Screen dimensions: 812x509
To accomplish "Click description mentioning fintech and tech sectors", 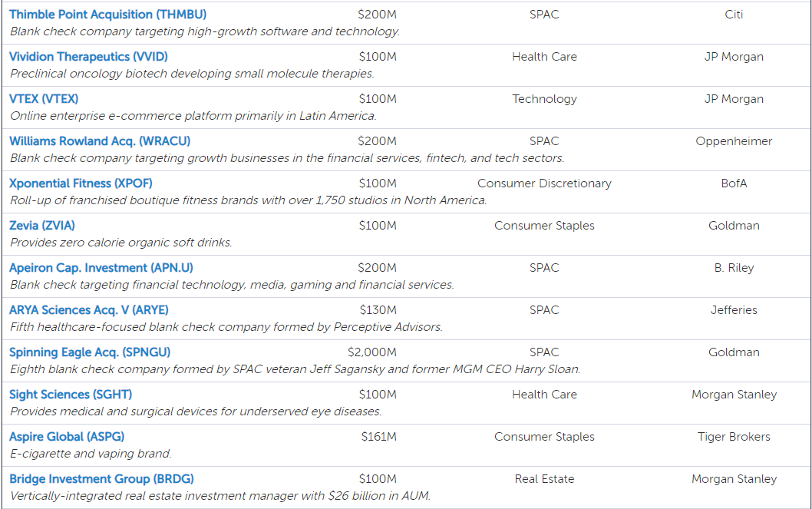I will point(287,158).
